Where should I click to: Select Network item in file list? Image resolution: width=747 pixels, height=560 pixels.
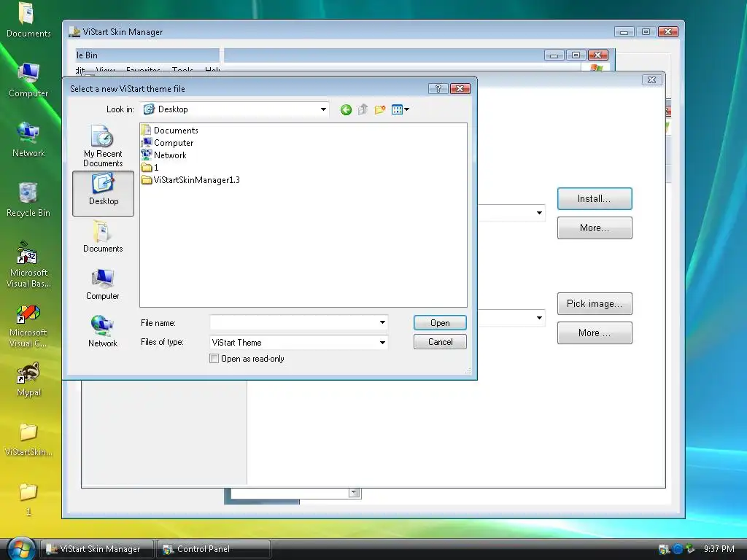[164, 155]
